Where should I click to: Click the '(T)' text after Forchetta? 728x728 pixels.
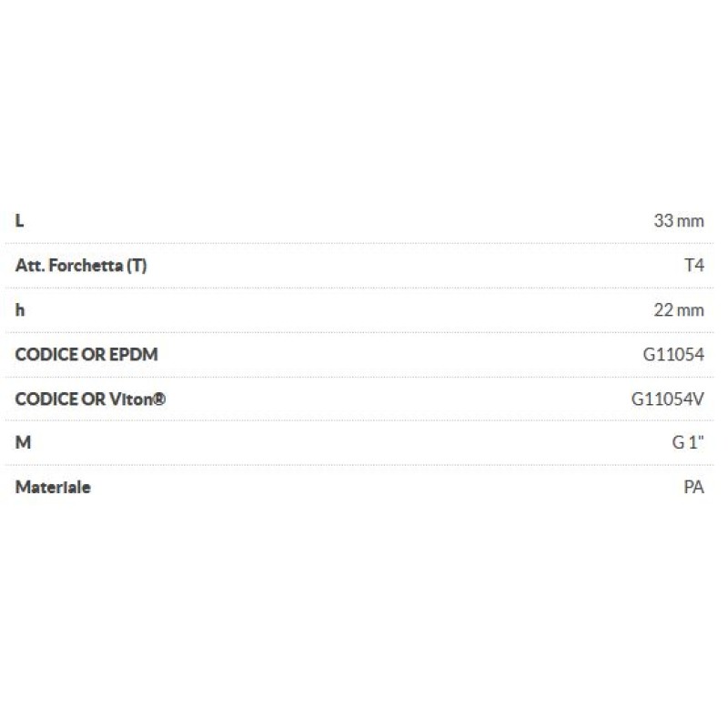point(136,266)
